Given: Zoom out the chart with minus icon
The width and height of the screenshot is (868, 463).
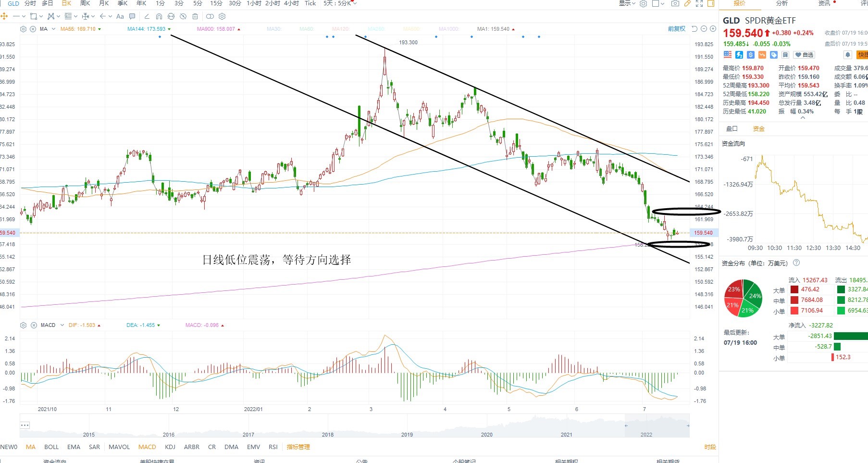Looking at the screenshot, I should click(704, 29).
